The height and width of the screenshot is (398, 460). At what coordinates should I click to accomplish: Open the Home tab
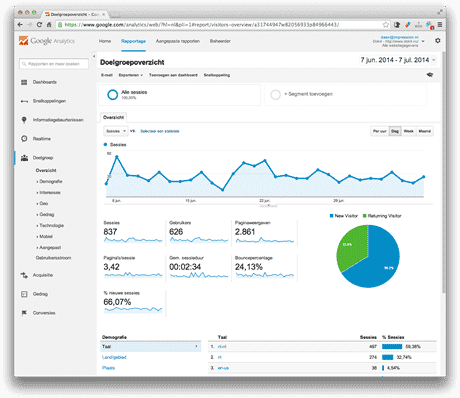point(105,41)
